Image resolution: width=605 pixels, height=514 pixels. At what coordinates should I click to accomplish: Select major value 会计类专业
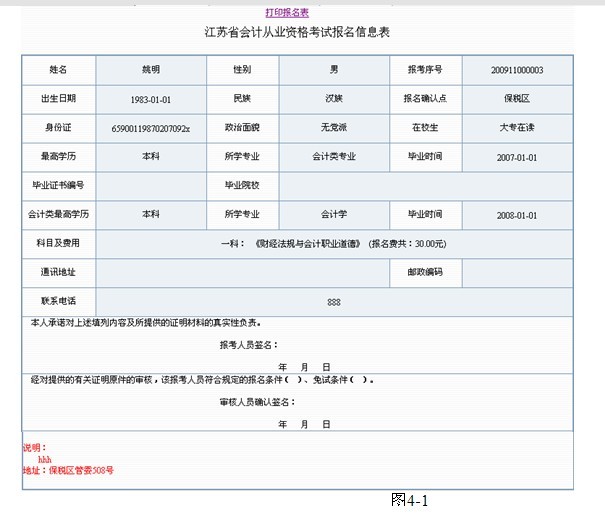click(334, 156)
